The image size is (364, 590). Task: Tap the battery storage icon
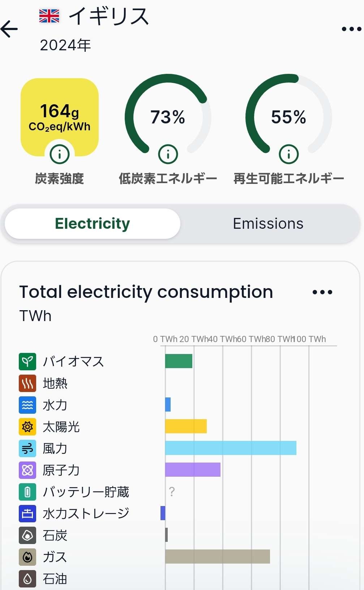[27, 492]
